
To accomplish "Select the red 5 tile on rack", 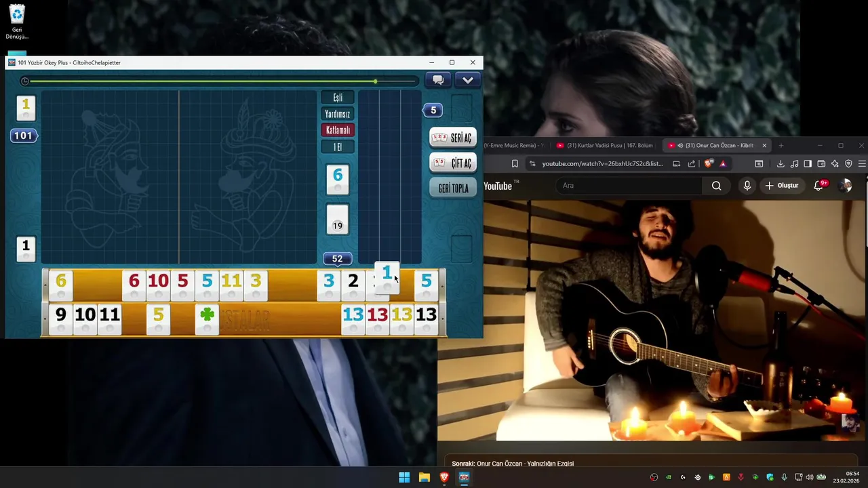I will 183,285.
